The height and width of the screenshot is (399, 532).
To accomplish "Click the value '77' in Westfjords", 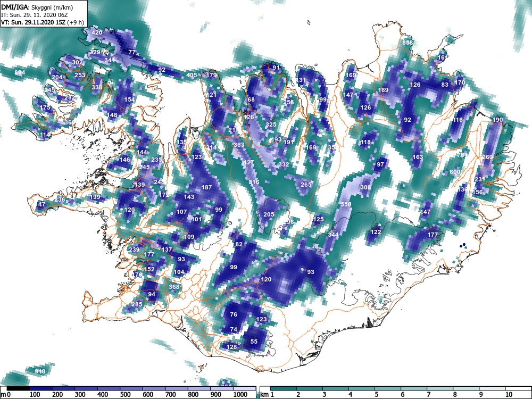I will 132,52.
